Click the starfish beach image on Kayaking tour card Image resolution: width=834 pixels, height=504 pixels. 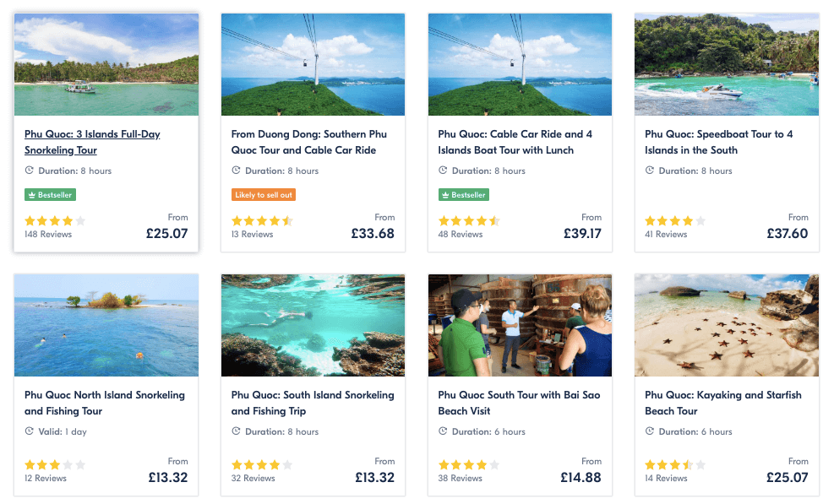[x=727, y=325]
